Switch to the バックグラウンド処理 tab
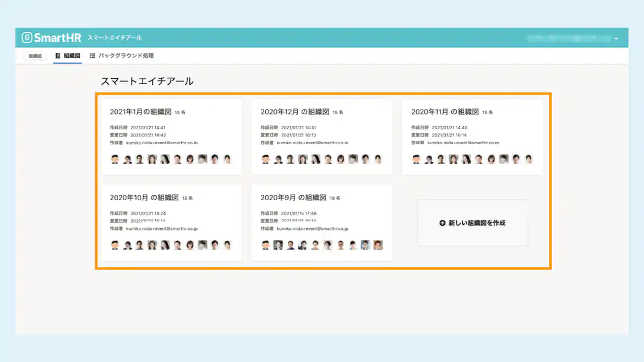 point(126,56)
